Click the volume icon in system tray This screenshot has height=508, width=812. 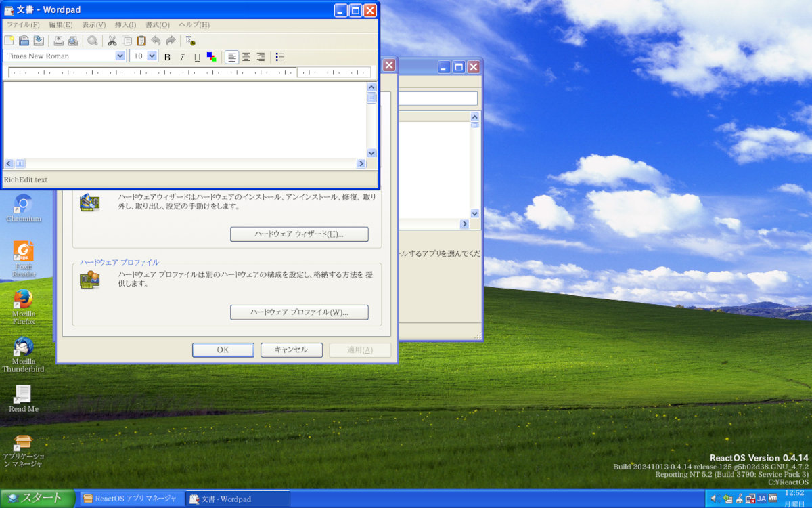[x=715, y=499]
